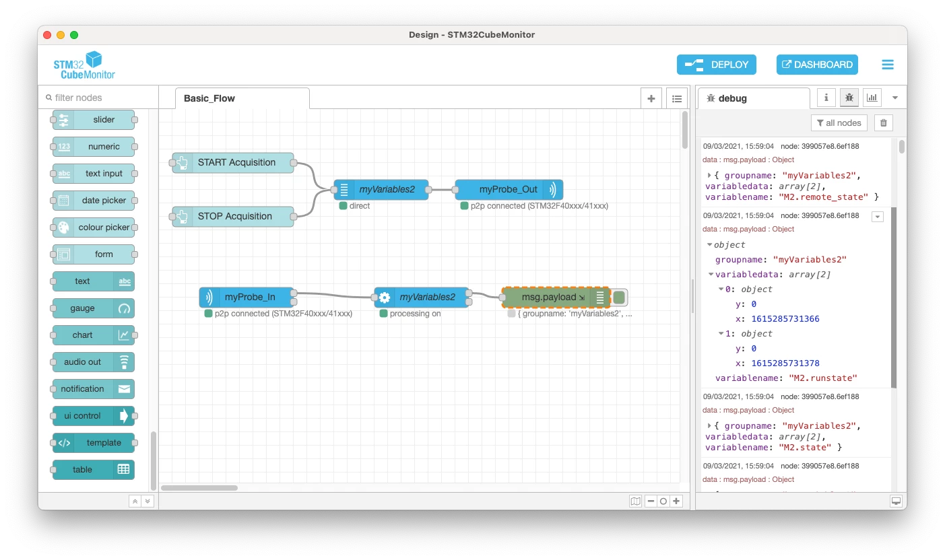The image size is (945, 560).
Task: Select the ui control palette node
Action: (94, 416)
